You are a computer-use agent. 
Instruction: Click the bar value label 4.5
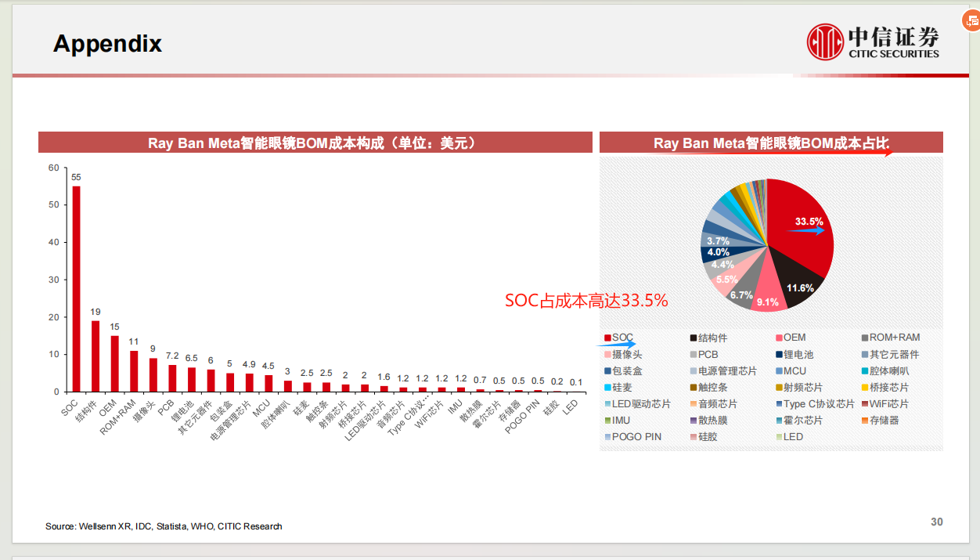pyautogui.click(x=268, y=366)
